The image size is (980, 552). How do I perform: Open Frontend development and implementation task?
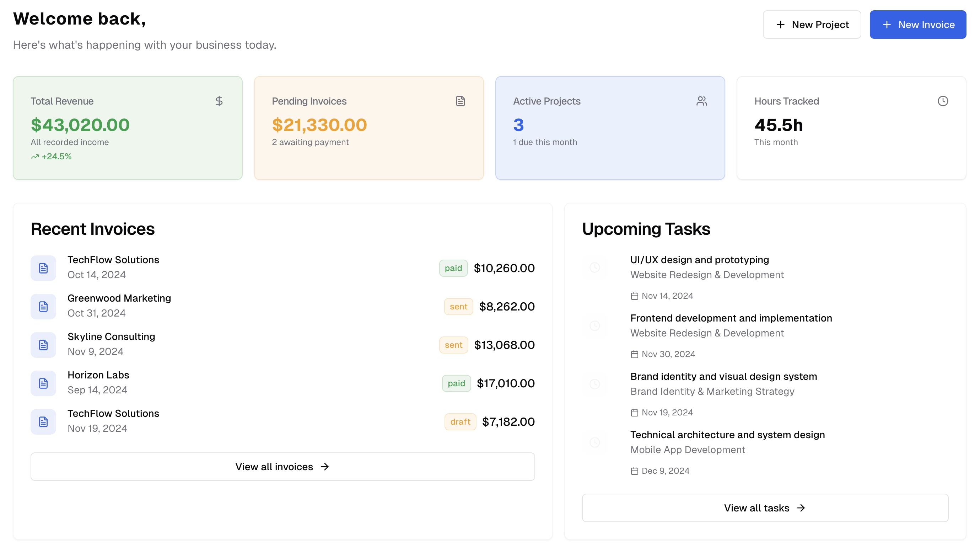click(x=731, y=318)
